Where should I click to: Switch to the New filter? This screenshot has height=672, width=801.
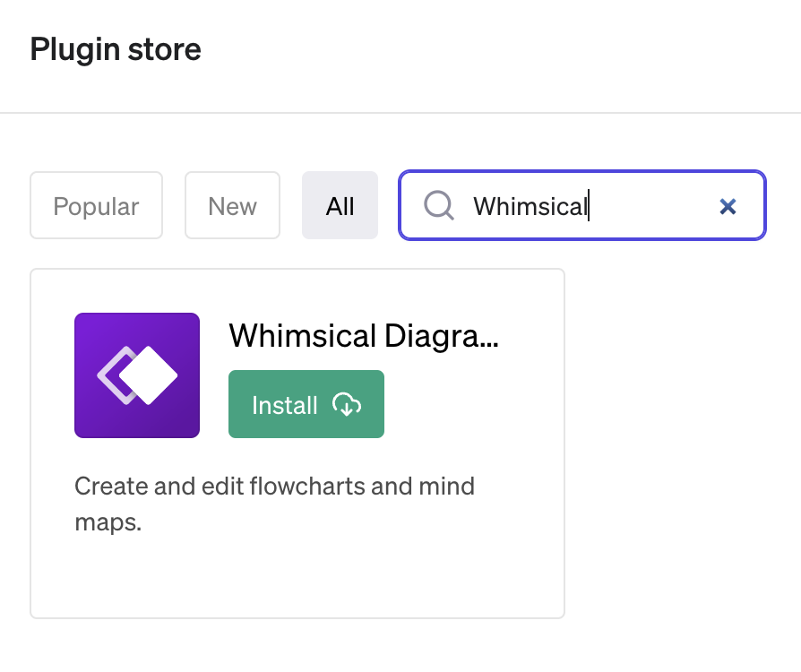[x=232, y=205]
